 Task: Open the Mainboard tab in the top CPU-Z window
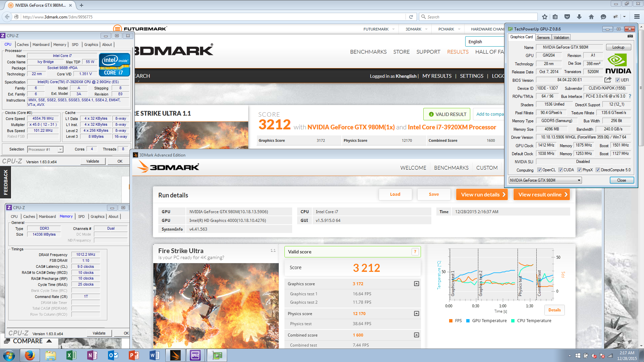(41, 45)
